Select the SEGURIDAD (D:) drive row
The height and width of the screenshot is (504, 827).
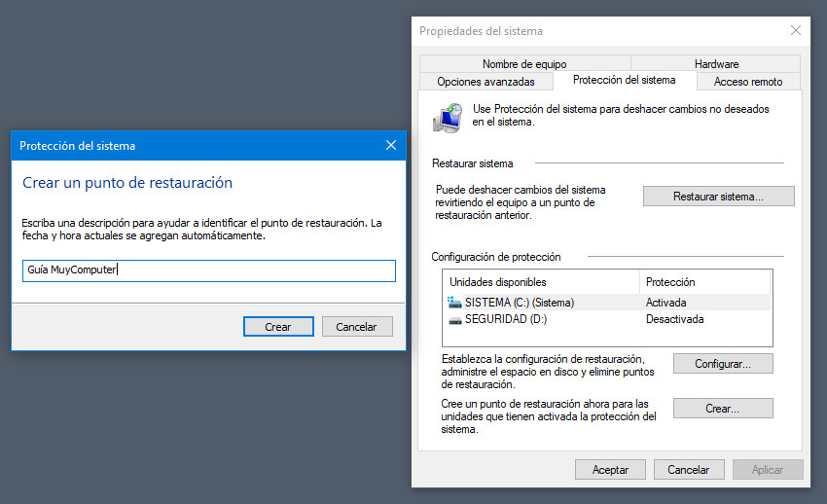(x=608, y=319)
